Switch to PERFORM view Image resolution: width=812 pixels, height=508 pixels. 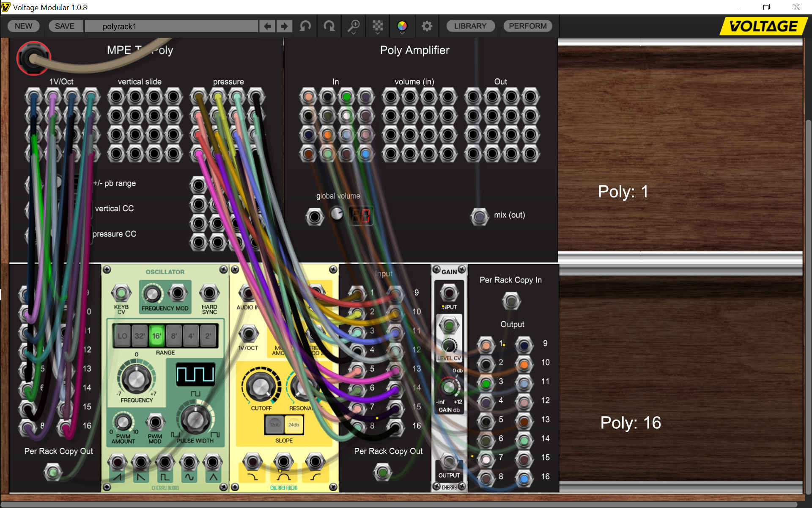pyautogui.click(x=528, y=26)
